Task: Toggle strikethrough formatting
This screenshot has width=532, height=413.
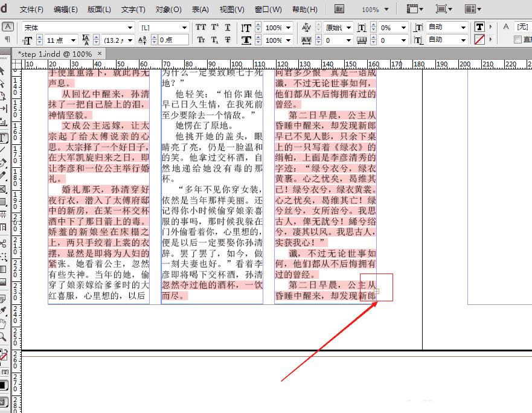Action: coord(226,39)
